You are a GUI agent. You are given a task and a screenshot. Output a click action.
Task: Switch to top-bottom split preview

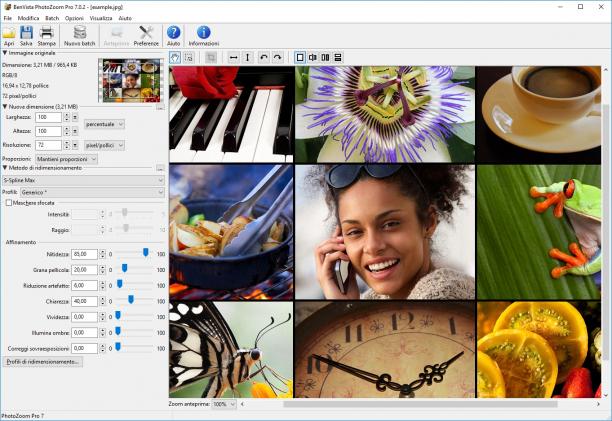338,58
